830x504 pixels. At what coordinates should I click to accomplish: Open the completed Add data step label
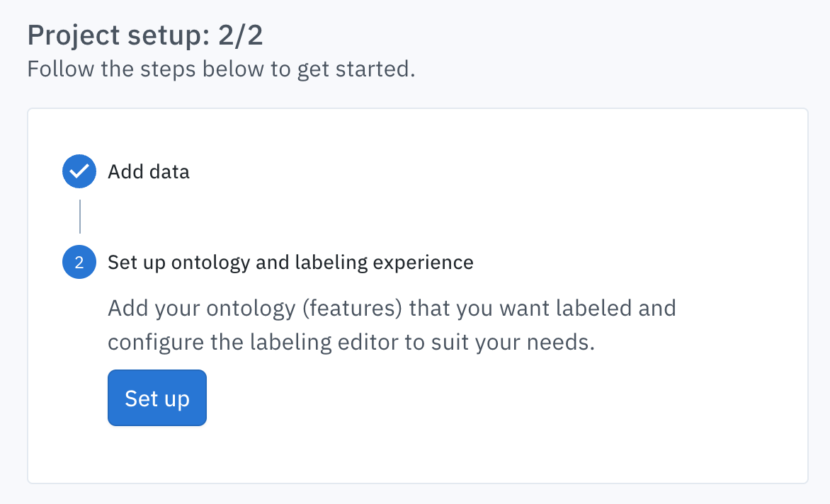pos(149,172)
